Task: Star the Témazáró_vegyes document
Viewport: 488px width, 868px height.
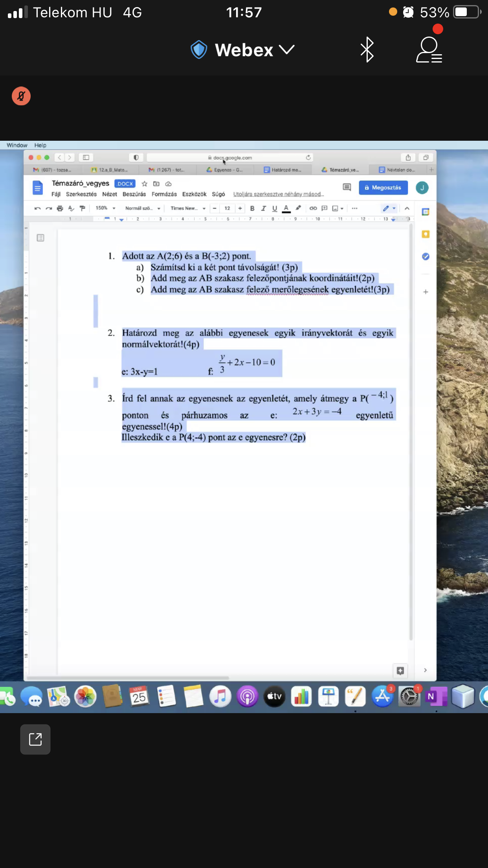Action: click(145, 184)
